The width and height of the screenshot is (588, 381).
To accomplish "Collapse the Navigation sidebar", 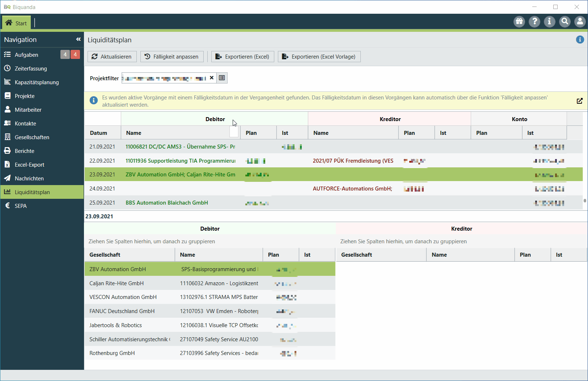I will click(78, 39).
